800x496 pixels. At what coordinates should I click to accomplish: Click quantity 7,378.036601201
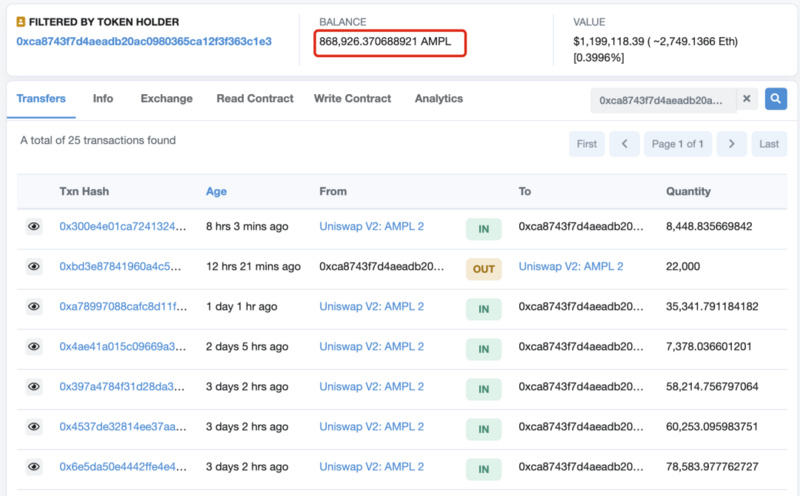coord(709,346)
